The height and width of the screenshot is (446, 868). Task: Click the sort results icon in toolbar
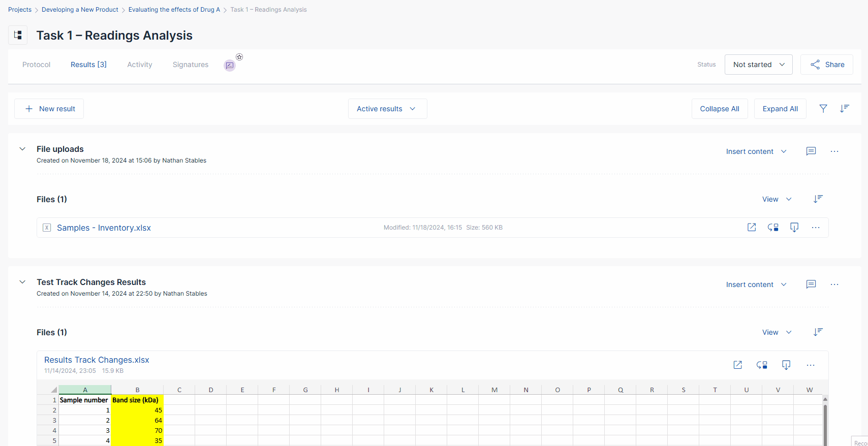tap(844, 108)
